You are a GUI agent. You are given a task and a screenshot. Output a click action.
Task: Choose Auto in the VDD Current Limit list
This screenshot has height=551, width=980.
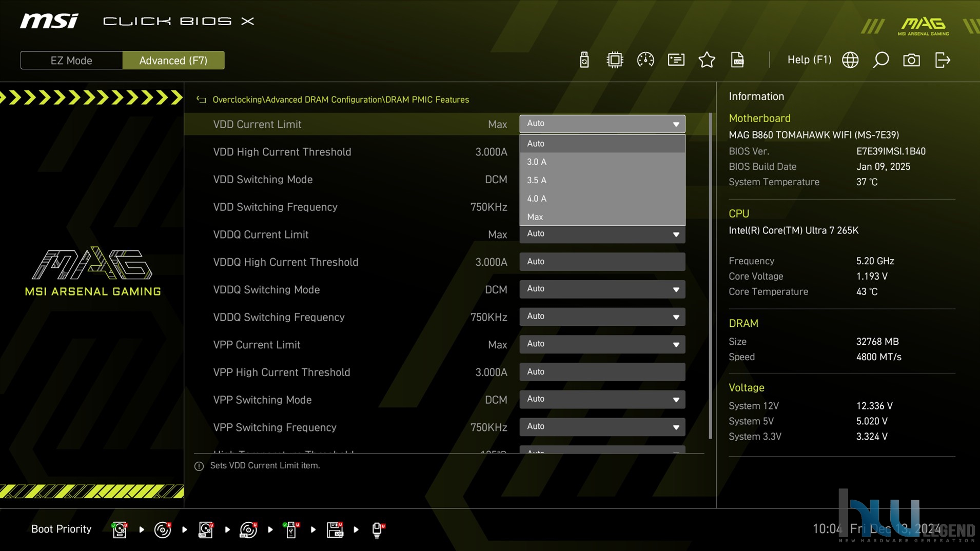(x=602, y=144)
